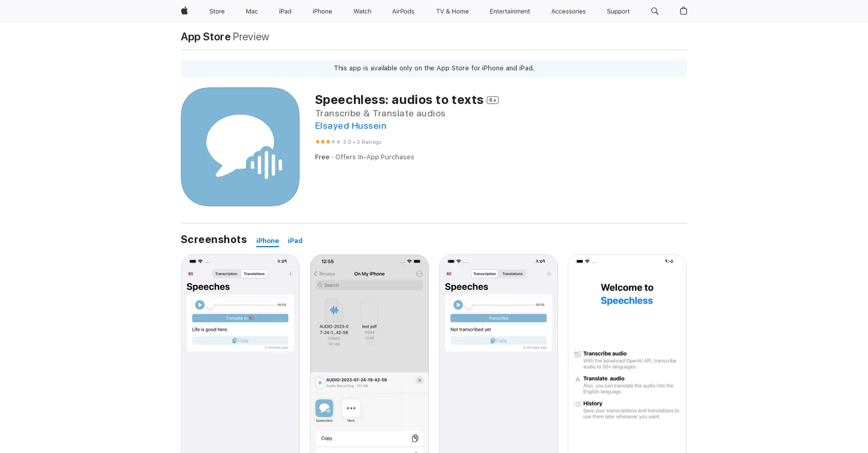Open the Store menu item
This screenshot has height=453, width=868.
click(x=217, y=11)
